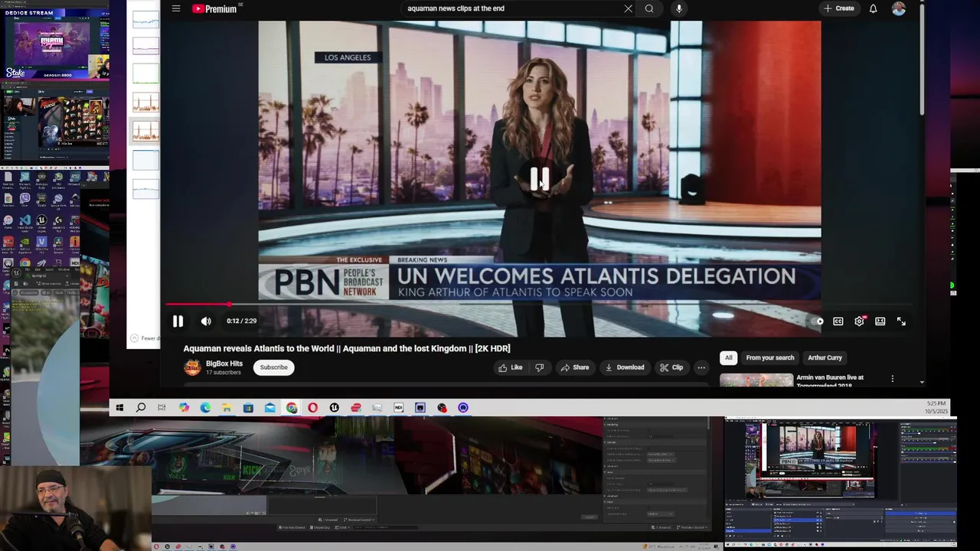
Task: Open the player settings gear
Action: [859, 321]
